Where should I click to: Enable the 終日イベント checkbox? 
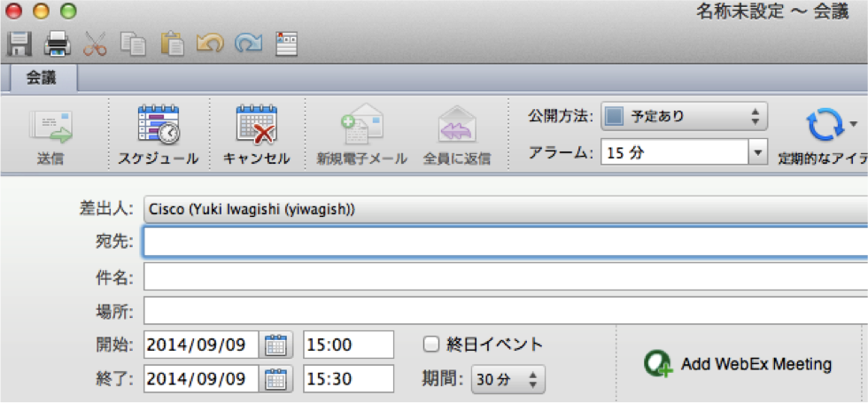(x=431, y=344)
